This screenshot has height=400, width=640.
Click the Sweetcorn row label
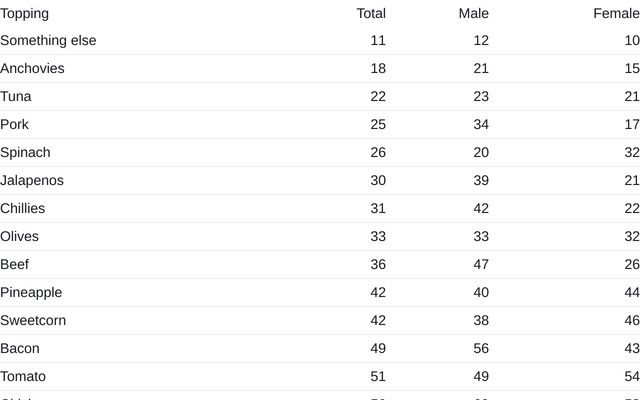click(x=33, y=321)
